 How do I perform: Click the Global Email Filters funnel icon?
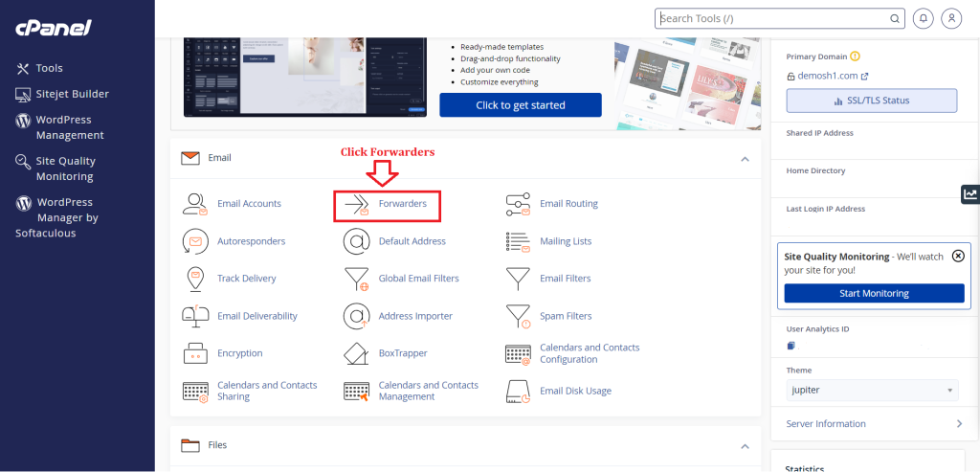point(357,280)
